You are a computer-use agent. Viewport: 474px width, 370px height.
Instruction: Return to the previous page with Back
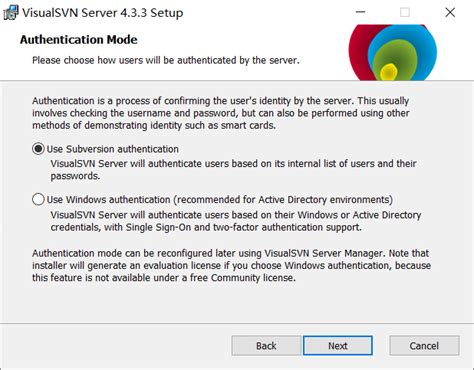[x=266, y=346]
